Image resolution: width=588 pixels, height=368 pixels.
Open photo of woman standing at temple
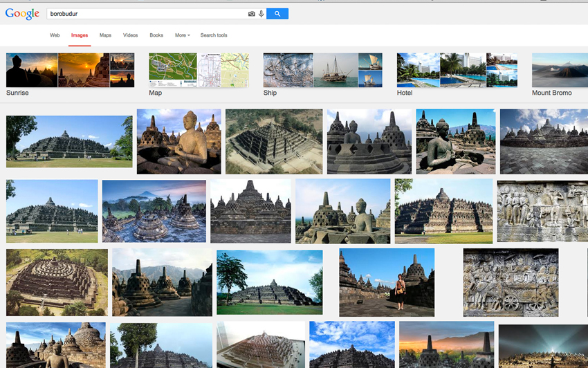tap(387, 282)
